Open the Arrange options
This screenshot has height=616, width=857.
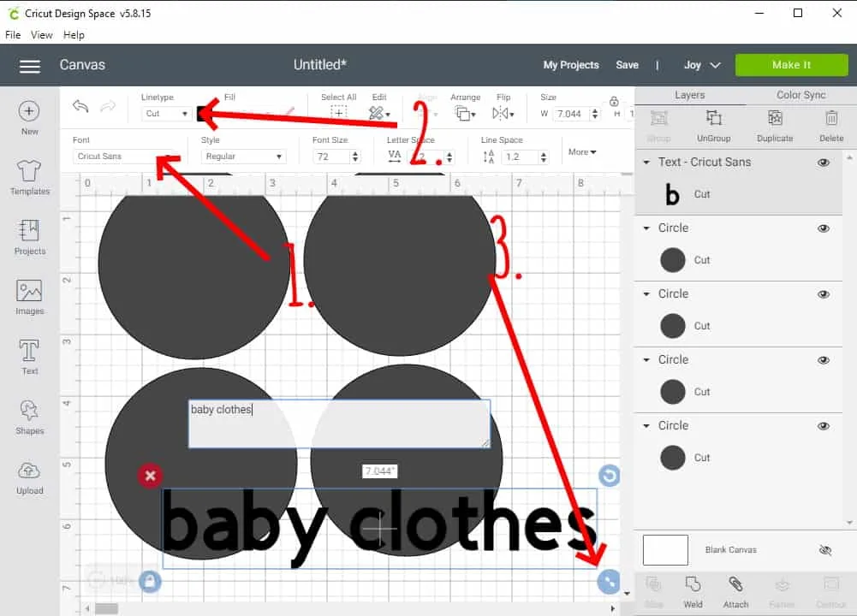pos(465,113)
